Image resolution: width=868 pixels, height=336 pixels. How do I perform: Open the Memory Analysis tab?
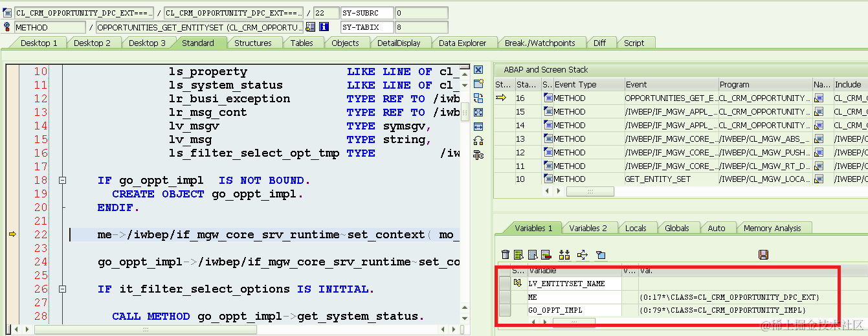[x=772, y=228]
